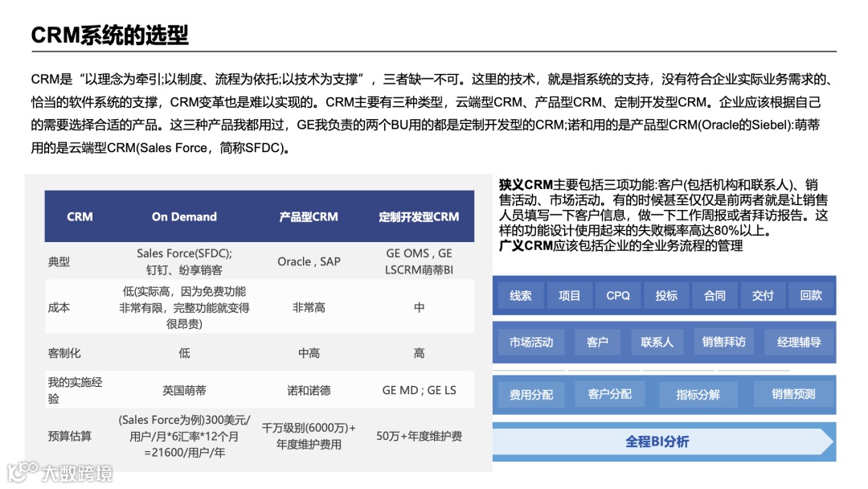Image resolution: width=868 pixels, height=489 pixels.
Task: Select the Oracle , SAP cell
Action: [x=309, y=261]
